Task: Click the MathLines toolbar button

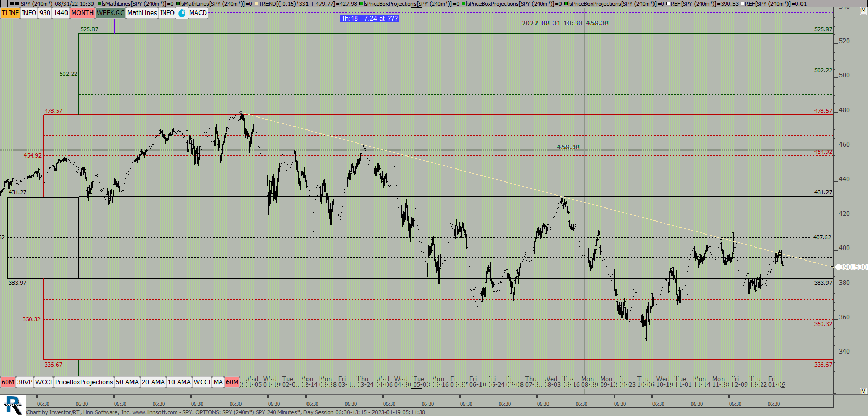Action: click(x=142, y=13)
